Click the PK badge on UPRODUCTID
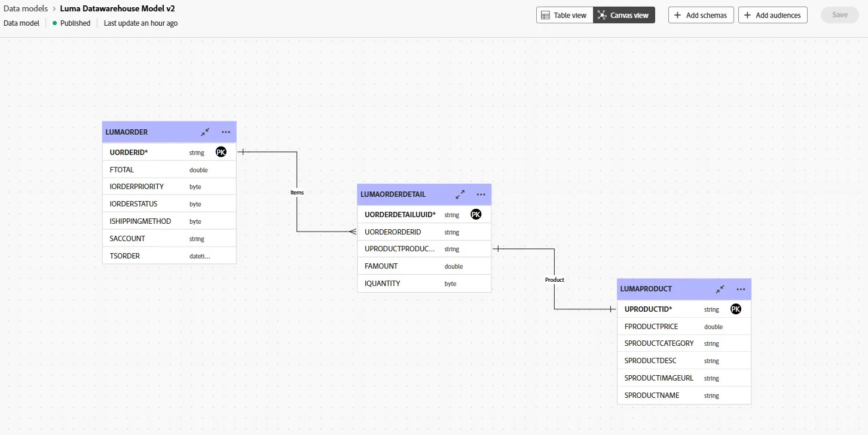This screenshot has width=868, height=435. pos(736,309)
